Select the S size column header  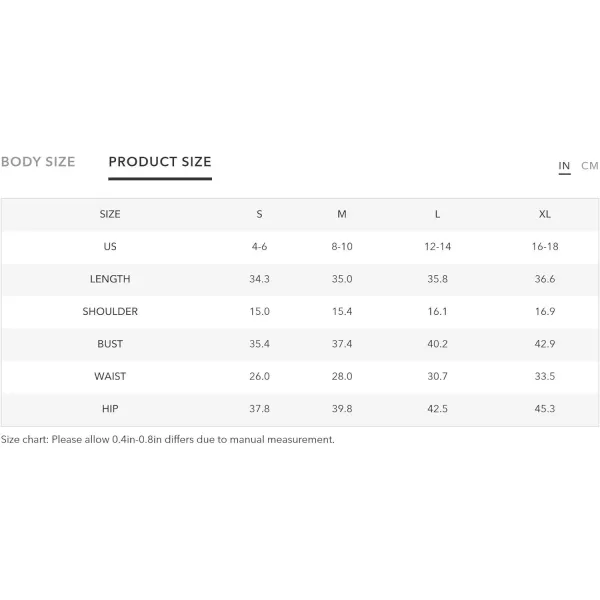259,214
